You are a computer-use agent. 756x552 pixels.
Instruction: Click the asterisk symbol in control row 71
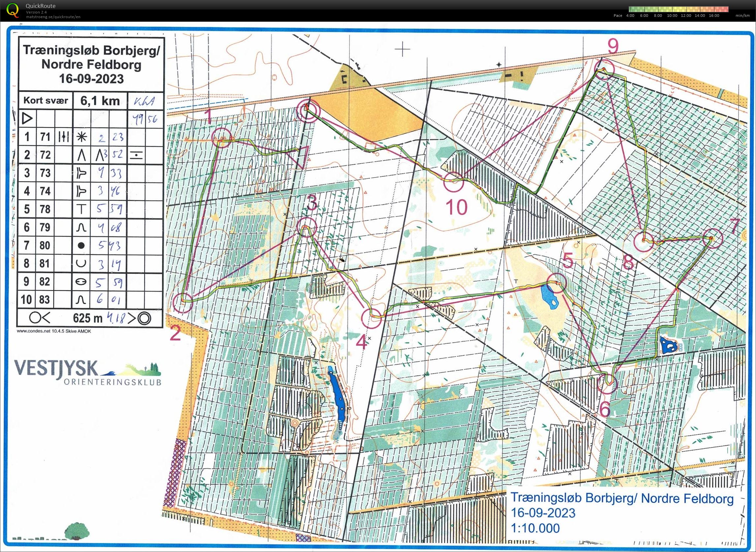pyautogui.click(x=81, y=137)
